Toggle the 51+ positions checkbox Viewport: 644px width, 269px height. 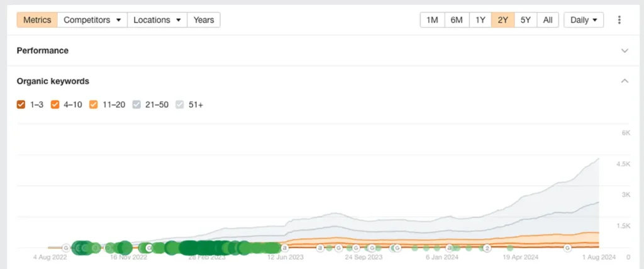click(180, 105)
